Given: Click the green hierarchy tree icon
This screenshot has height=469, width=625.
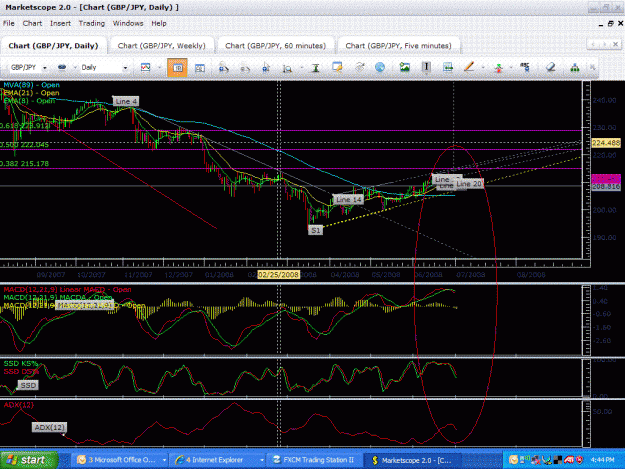Looking at the screenshot, I should (x=574, y=68).
